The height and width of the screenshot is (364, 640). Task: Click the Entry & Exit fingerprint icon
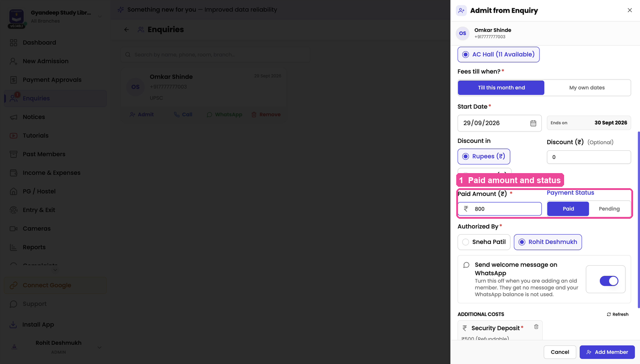click(14, 210)
